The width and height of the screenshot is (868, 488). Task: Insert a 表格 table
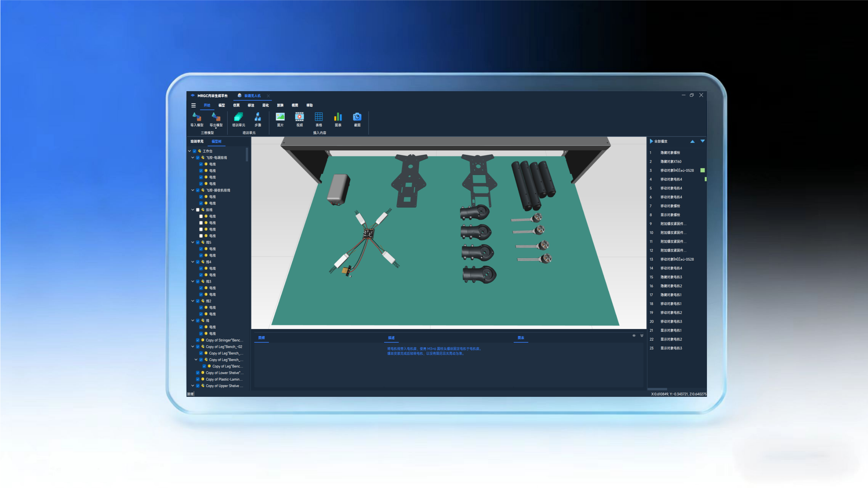[319, 117]
